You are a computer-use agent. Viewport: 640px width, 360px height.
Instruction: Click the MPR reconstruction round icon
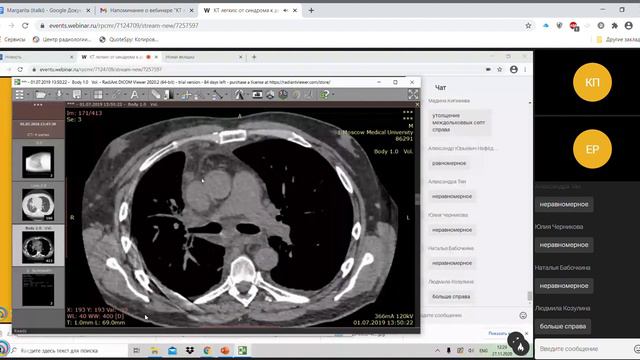[283, 95]
